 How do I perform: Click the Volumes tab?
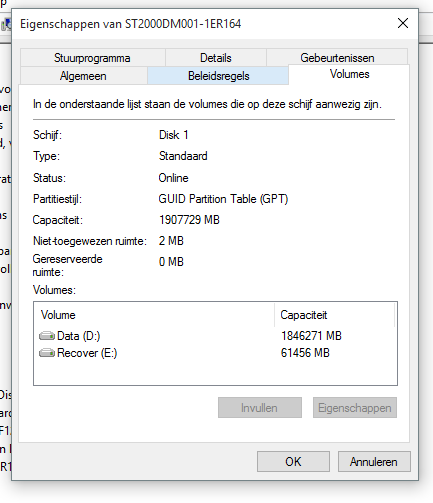pyautogui.click(x=349, y=74)
